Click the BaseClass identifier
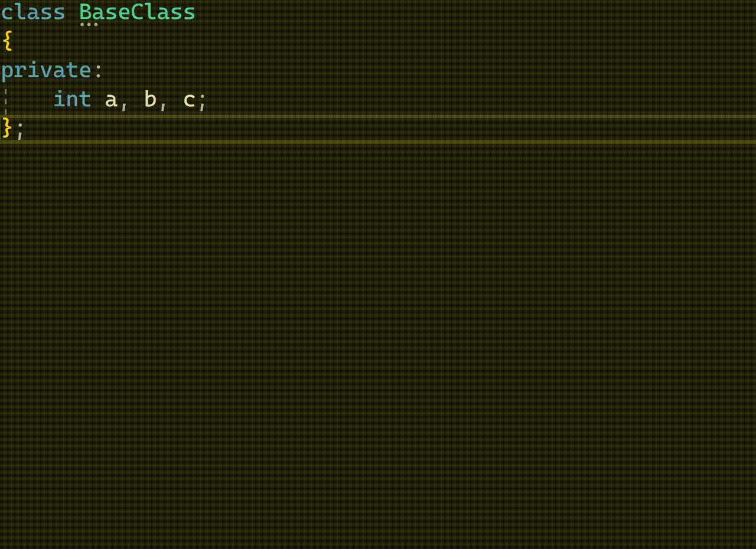The height and width of the screenshot is (549, 756). tap(137, 12)
